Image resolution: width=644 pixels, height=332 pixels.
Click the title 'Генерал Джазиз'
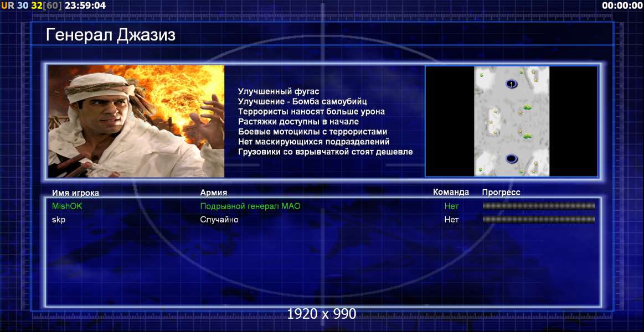coord(111,35)
